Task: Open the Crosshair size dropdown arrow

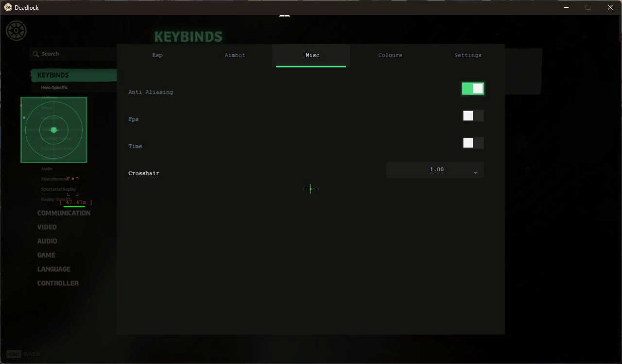Action: click(x=475, y=173)
